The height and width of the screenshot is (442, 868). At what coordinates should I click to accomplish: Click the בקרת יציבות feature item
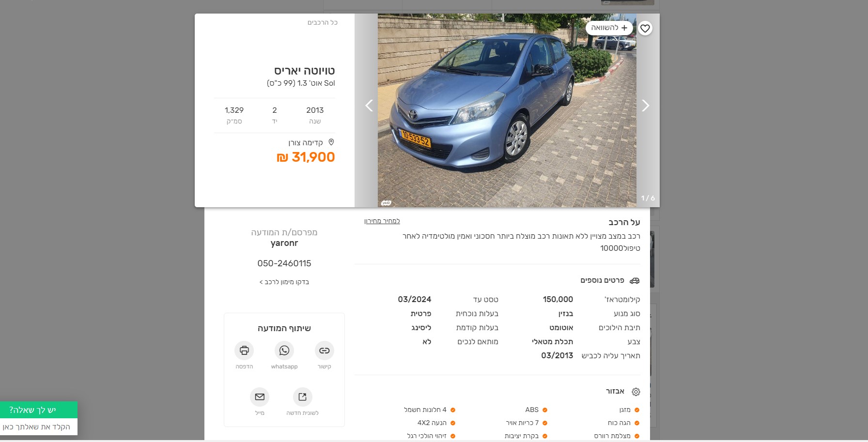click(526, 436)
